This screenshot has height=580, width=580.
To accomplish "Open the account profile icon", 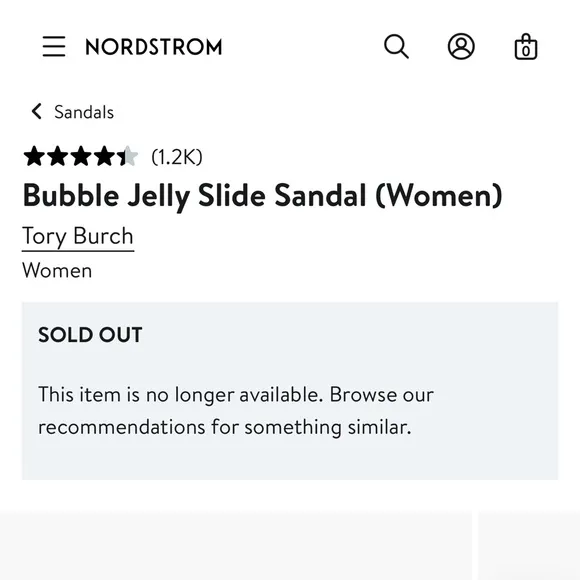I will 461,47.
